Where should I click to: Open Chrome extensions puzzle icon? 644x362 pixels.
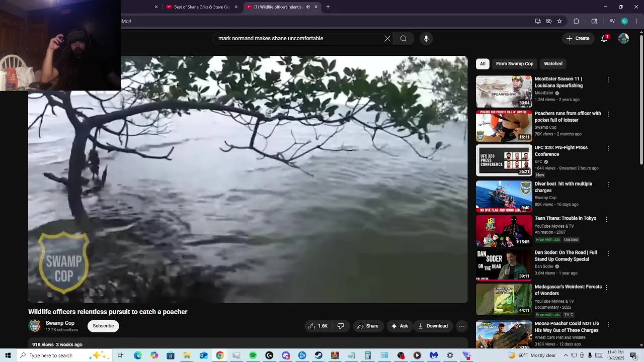577,21
